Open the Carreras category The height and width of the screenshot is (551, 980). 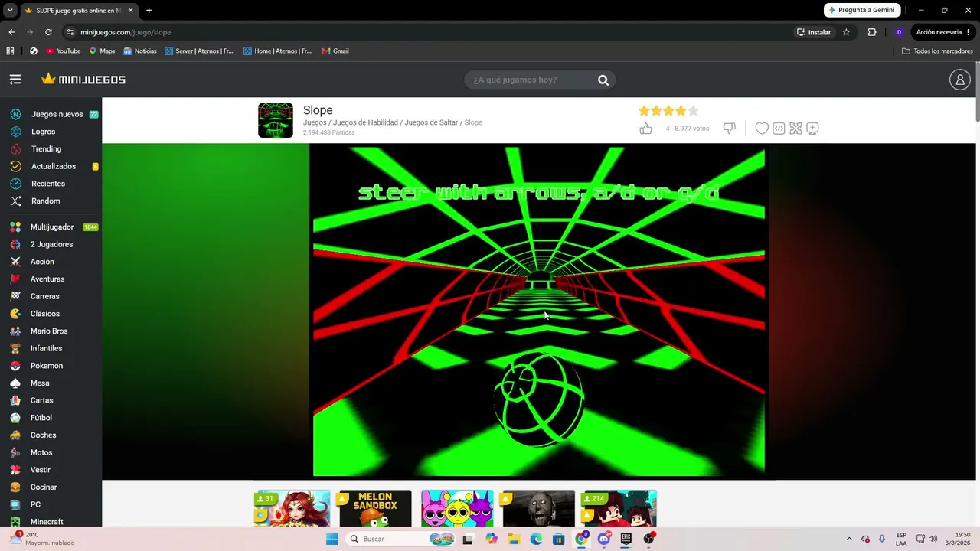point(44,296)
